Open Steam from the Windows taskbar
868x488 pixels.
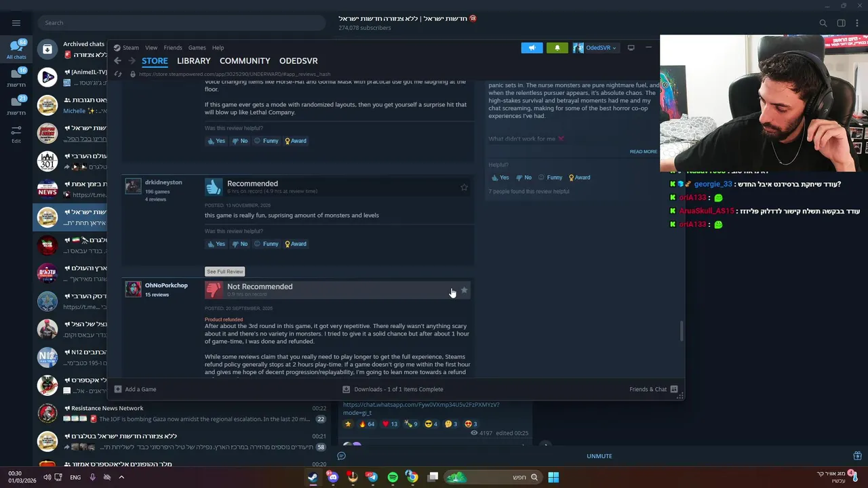pos(313,477)
